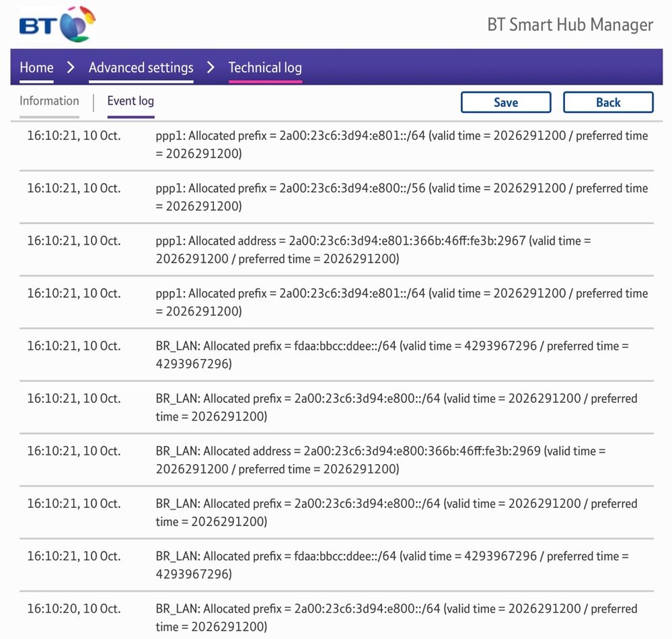This screenshot has height=639, width=672.
Task: Click the chevron arrow after Home
Action: click(71, 67)
